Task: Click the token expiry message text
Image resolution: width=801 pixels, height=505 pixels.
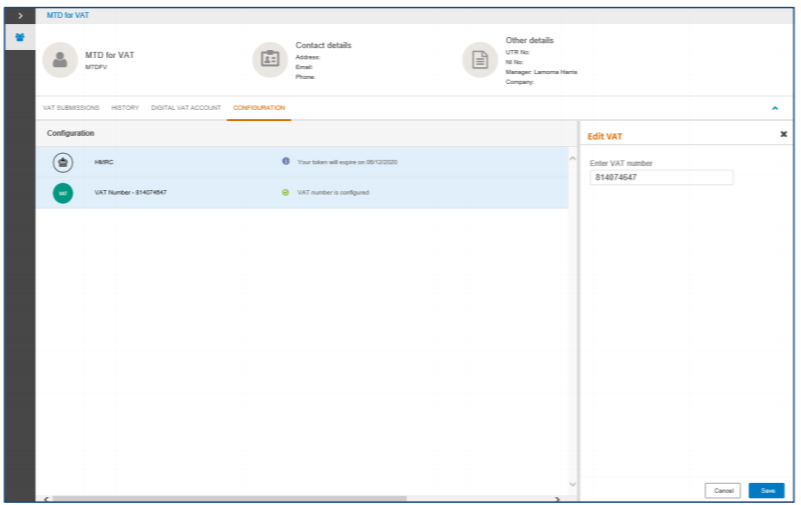Action: click(x=347, y=162)
